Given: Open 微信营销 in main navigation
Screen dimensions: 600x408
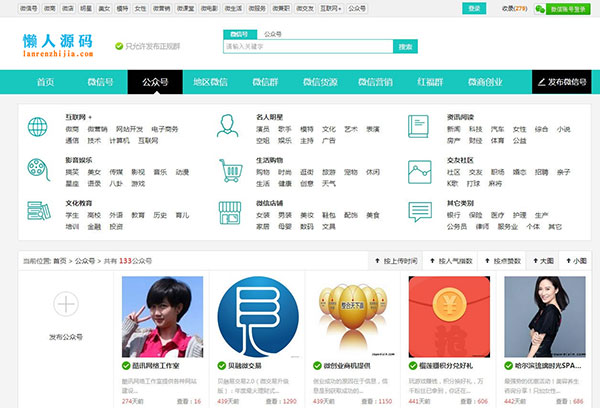Looking at the screenshot, I should (375, 82).
